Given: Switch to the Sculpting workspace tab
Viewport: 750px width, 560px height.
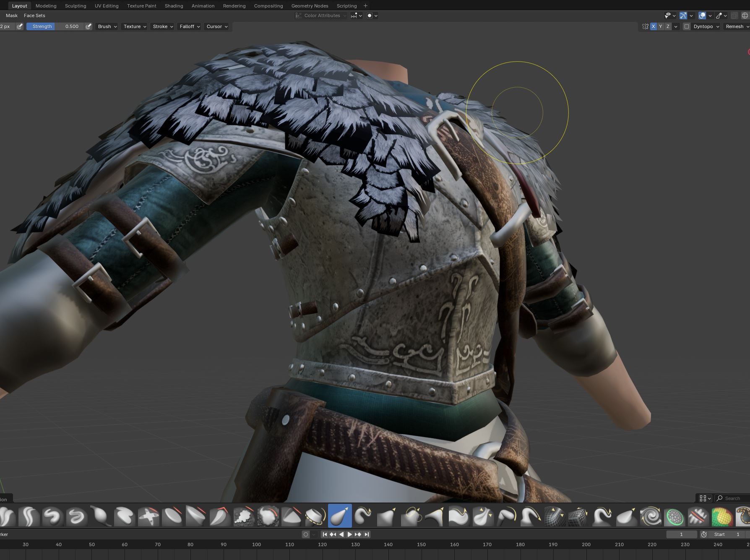Looking at the screenshot, I should pos(76,6).
